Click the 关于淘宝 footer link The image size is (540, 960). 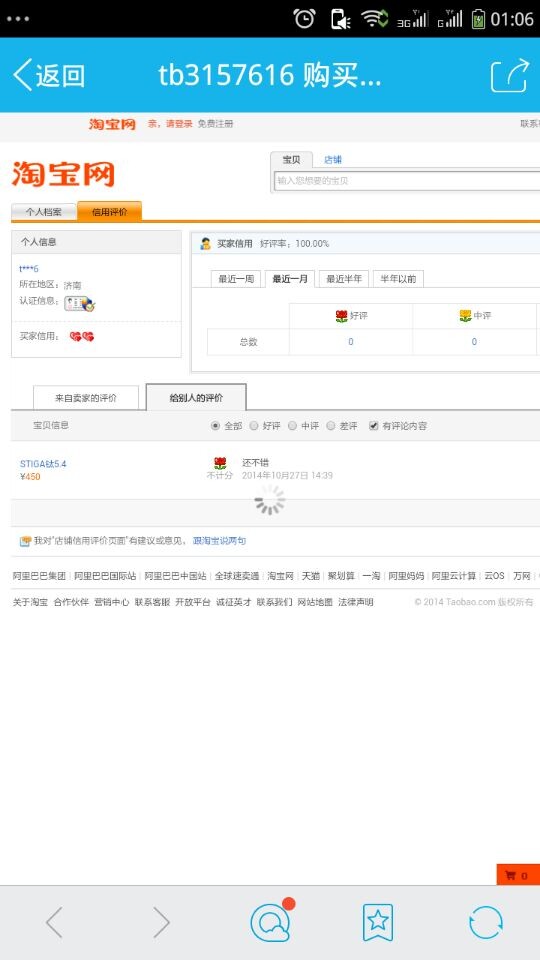coord(31,602)
